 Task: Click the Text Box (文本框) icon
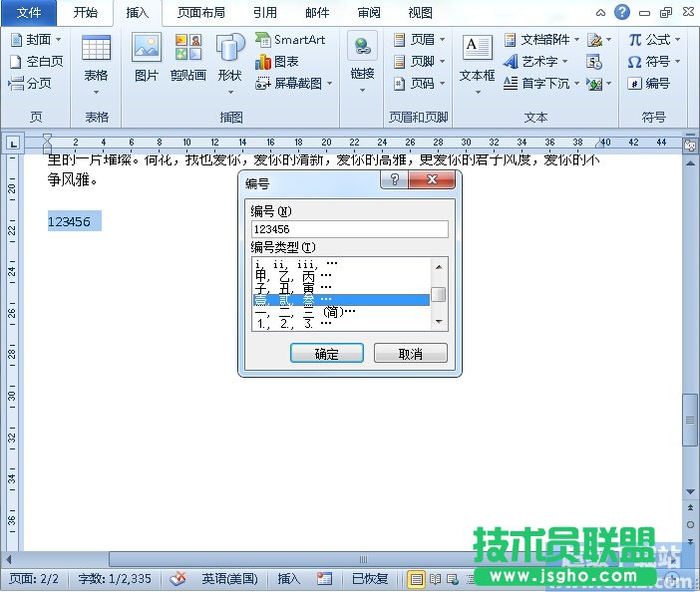(477, 58)
